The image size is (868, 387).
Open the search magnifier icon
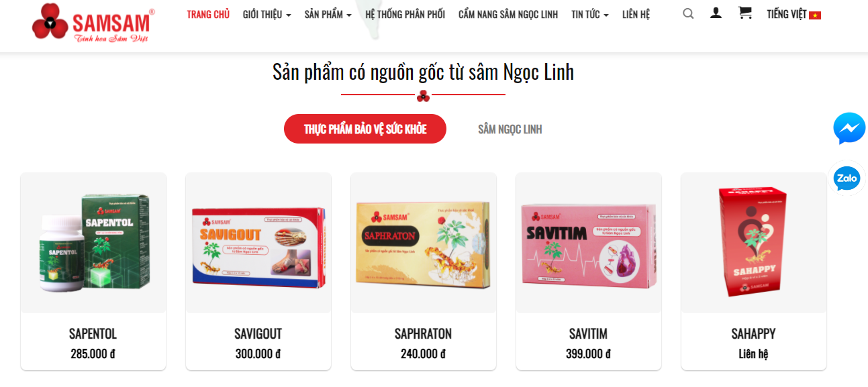coord(688,13)
